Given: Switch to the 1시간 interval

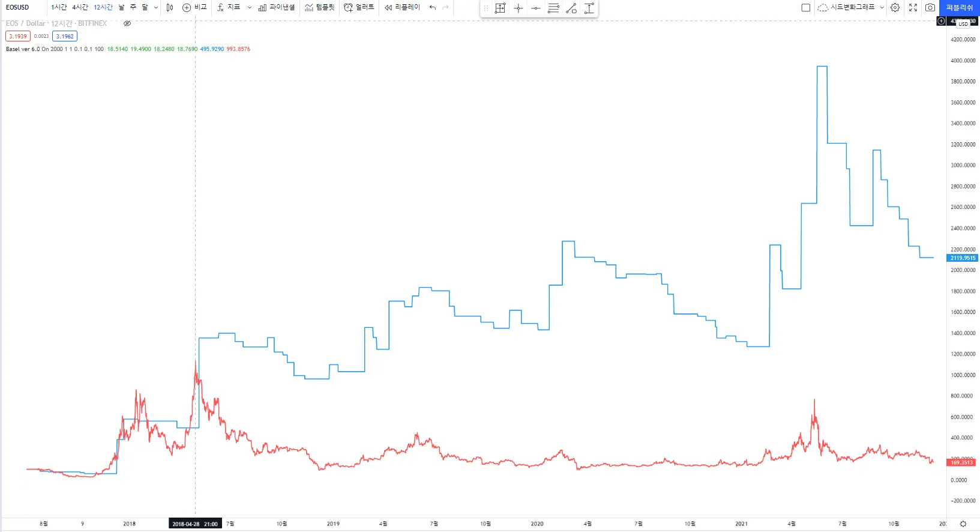Looking at the screenshot, I should tap(59, 7).
